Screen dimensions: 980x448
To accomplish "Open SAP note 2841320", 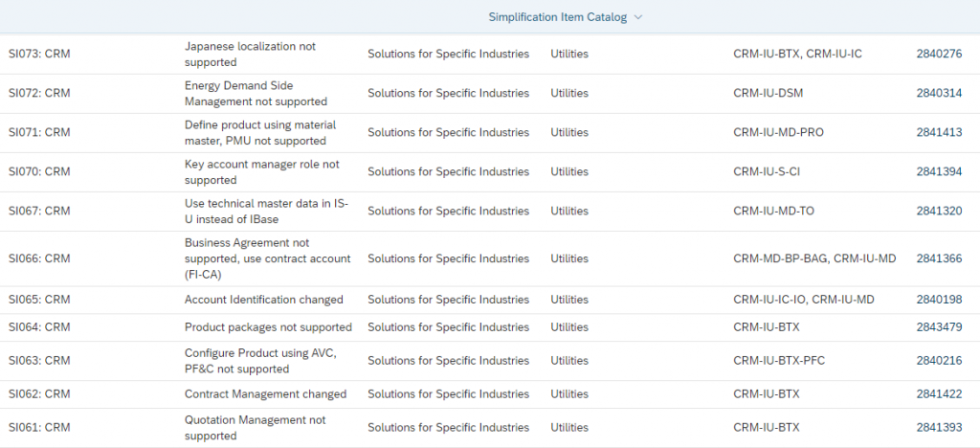I will pyautogui.click(x=940, y=212).
